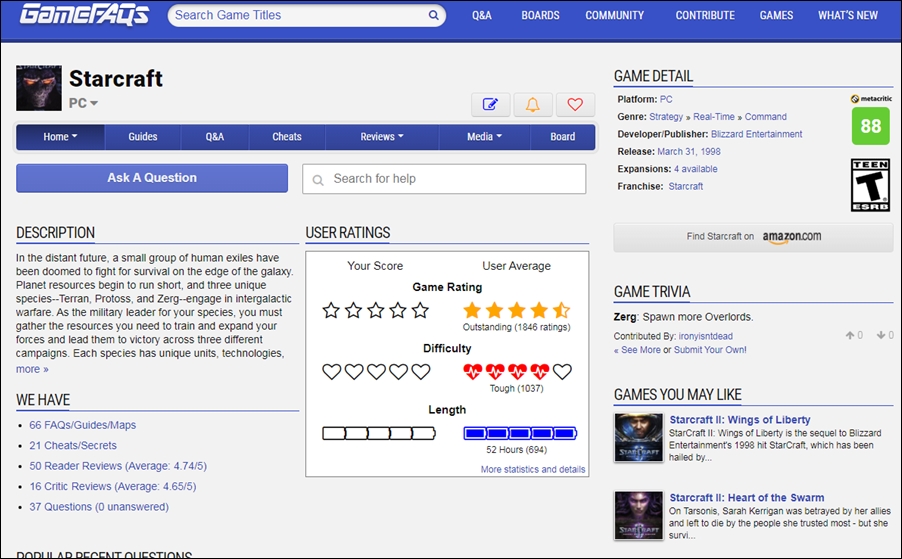
Task: Click the heart favorite icon
Action: (575, 105)
